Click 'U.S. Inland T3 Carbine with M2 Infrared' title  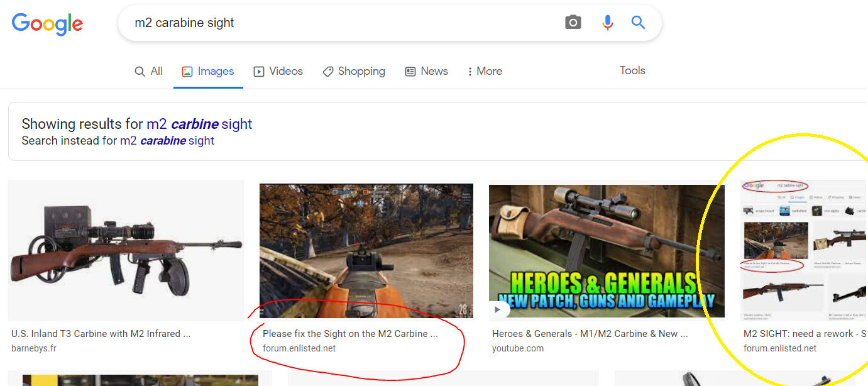point(101,334)
